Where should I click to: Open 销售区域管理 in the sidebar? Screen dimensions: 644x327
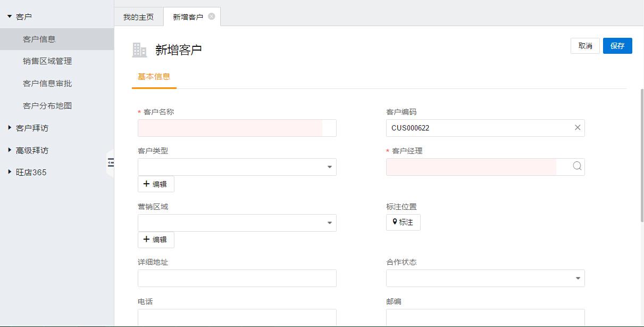pos(47,61)
